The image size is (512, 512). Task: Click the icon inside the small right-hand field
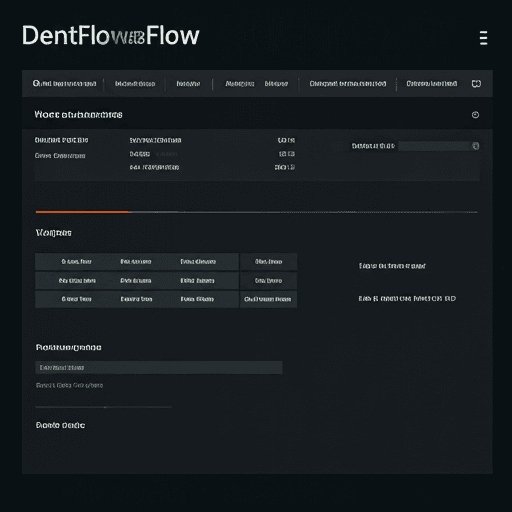pyautogui.click(x=476, y=146)
